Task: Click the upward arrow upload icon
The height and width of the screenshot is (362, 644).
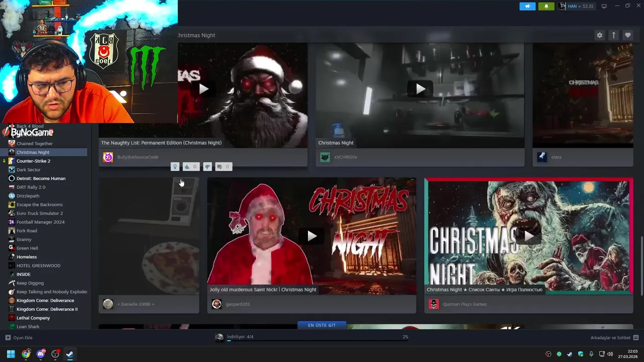Action: 613,35
